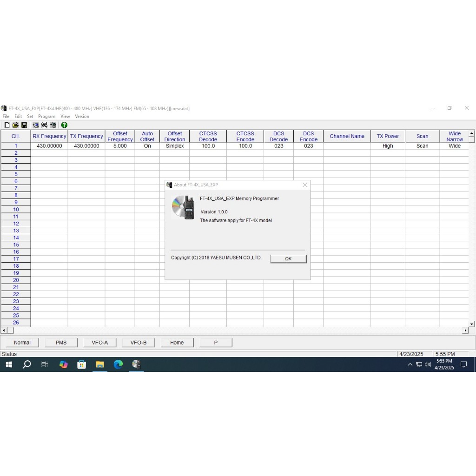Select the VFO-B button
Viewport: 476px width, 476px height.
point(139,343)
